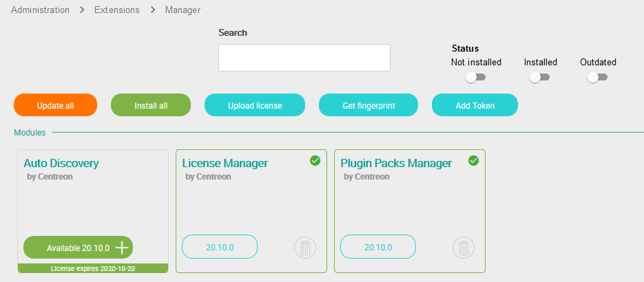Open the Upload license dialog
Screen dimensions: 644x282
255,106
